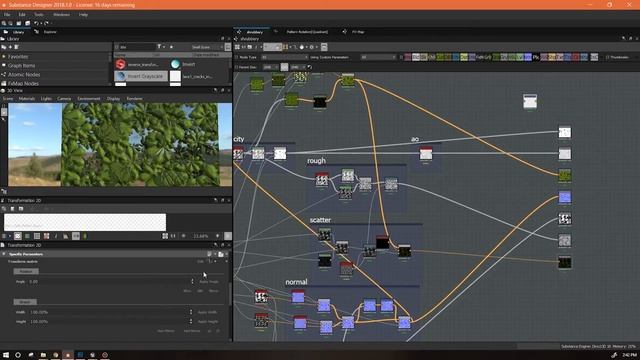Select the 'rough' frame label in graph
This screenshot has width=640, height=360.
[x=316, y=161]
